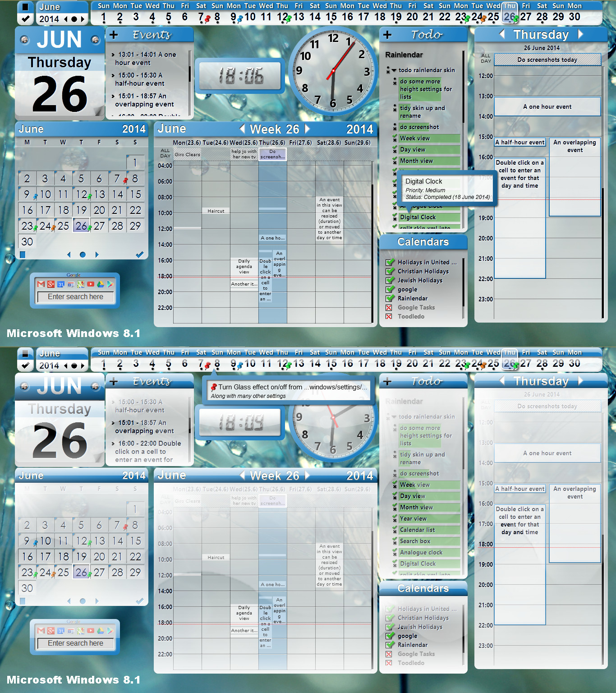Go to previous week in upper Week 26 header

tap(243, 129)
